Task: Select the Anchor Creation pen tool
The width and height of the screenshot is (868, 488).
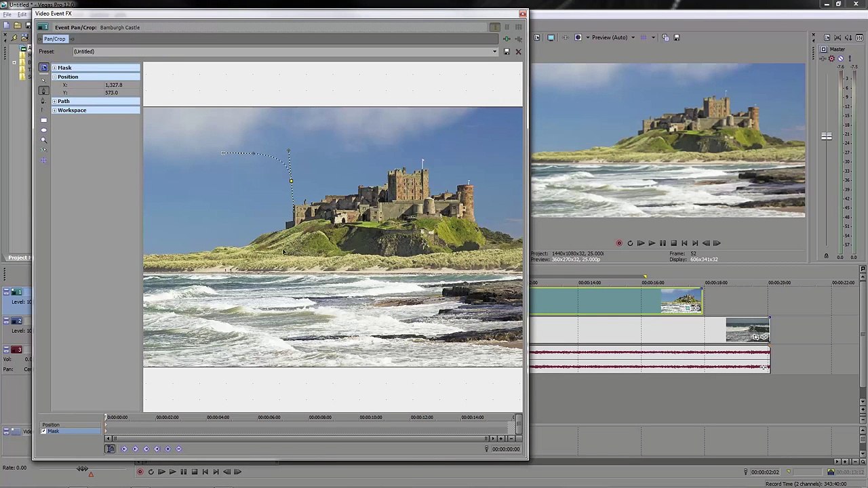Action: 43,90
